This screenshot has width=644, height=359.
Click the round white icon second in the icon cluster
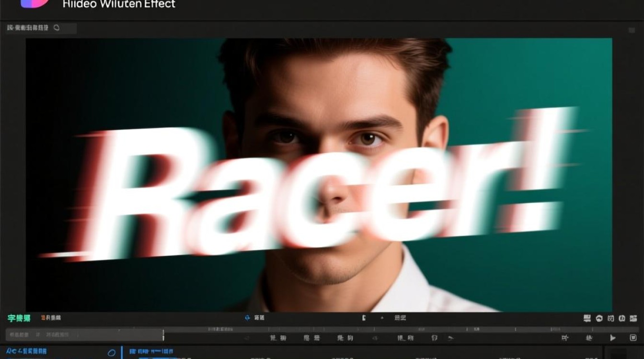point(599,318)
